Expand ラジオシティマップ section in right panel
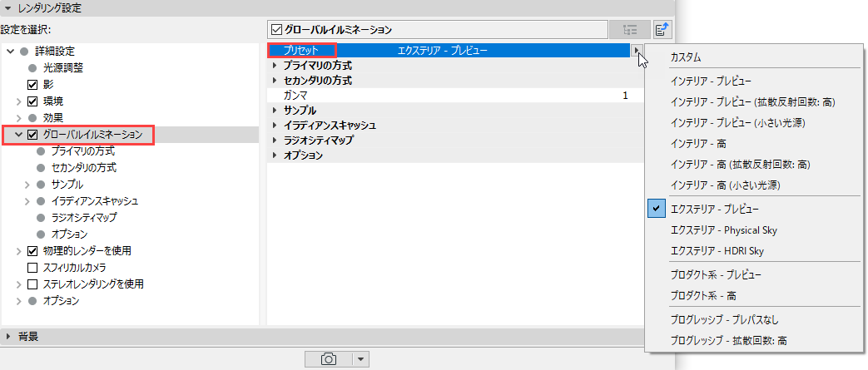Screen dimensions: 868x370 (x=275, y=141)
